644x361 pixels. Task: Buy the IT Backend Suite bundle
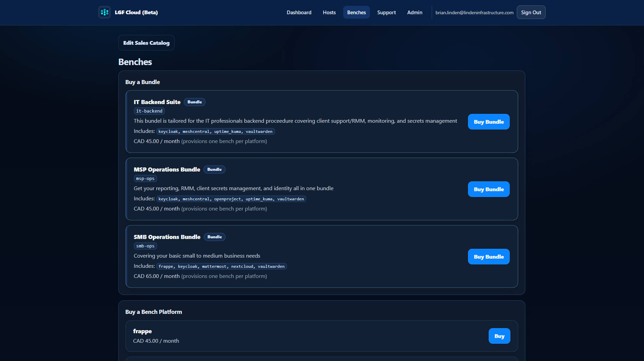point(488,122)
